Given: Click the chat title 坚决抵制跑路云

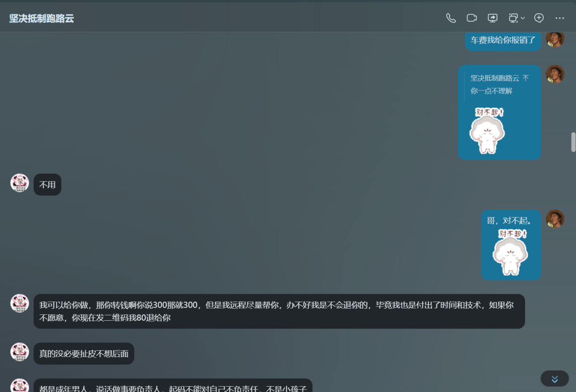Looking at the screenshot, I should point(42,19).
